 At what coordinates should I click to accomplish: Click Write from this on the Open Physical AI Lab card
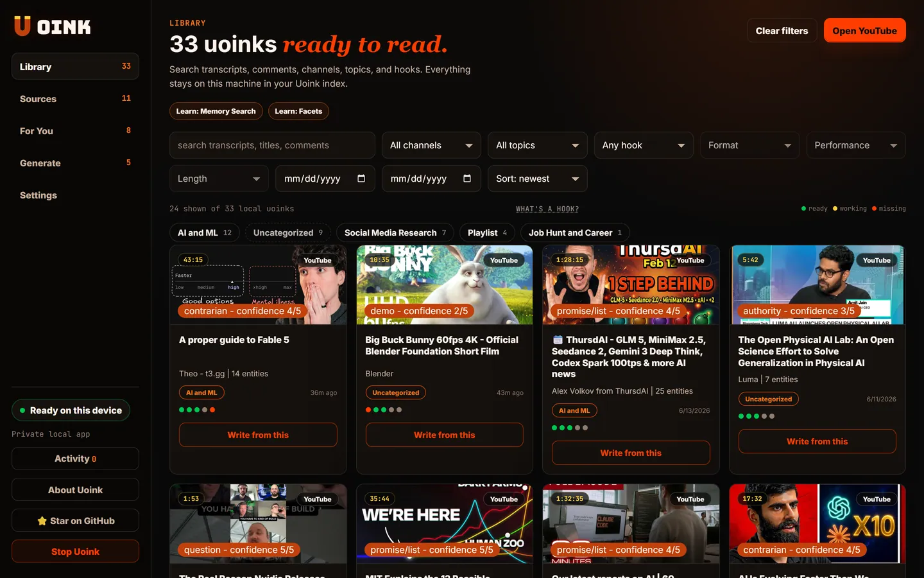tap(817, 441)
